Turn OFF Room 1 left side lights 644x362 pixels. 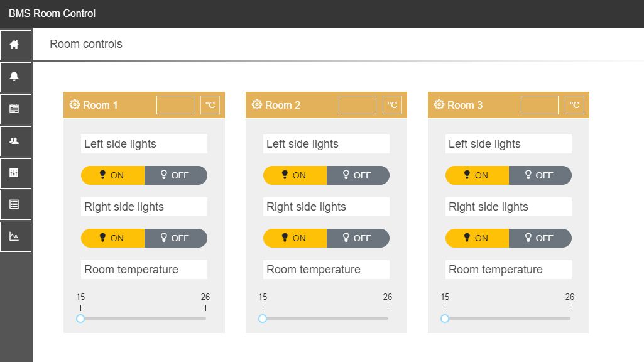coord(176,175)
